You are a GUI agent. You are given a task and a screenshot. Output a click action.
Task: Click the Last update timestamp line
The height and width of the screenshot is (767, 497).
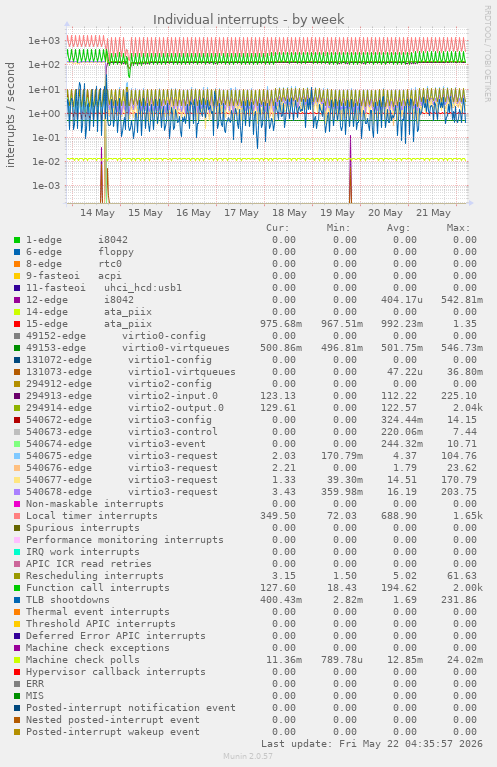tap(371, 744)
